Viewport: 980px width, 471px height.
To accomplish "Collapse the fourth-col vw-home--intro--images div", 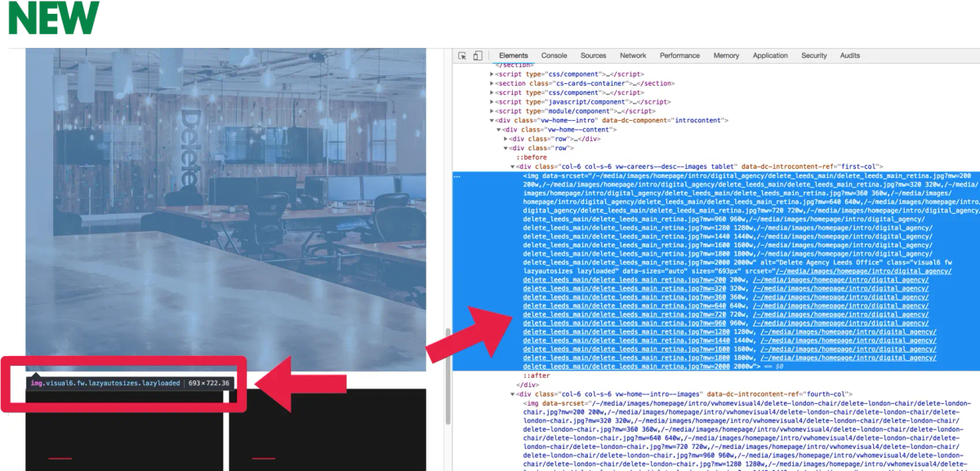I will pyautogui.click(x=513, y=394).
